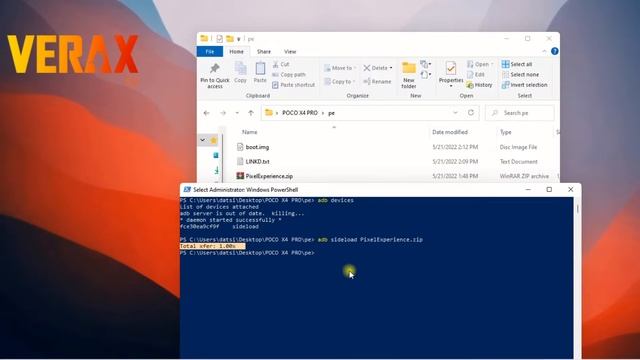Switch to the Share ribbon tab

[x=264, y=51]
